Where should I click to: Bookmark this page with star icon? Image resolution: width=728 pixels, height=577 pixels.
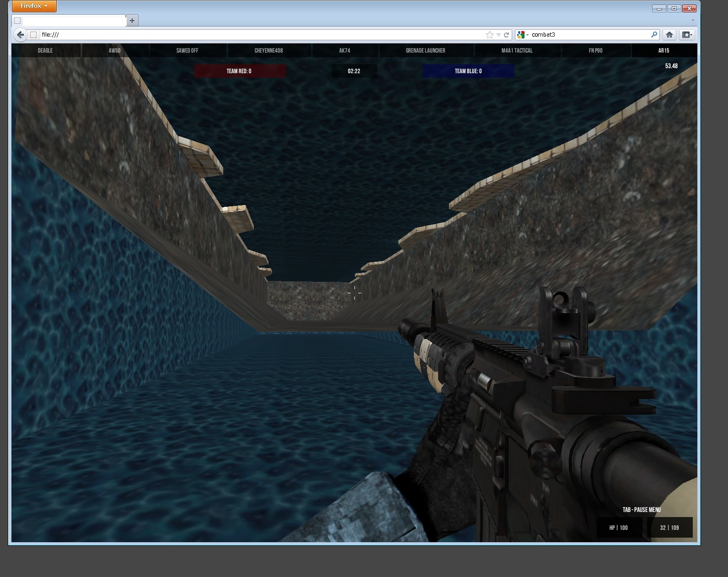point(490,35)
